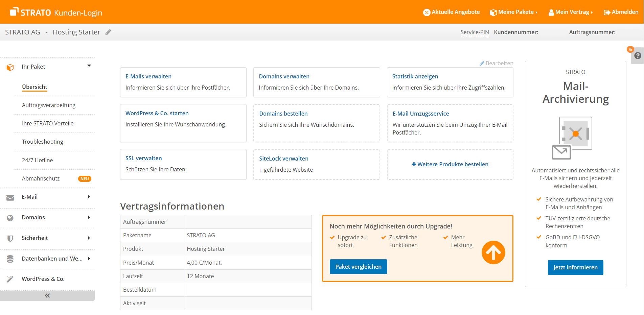Click the STRATO logo icon in header

point(14,11)
